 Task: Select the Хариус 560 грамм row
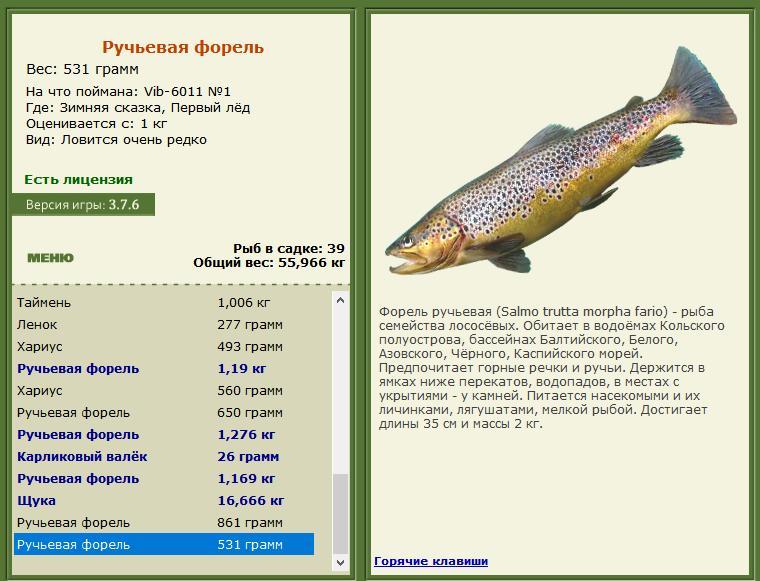click(164, 391)
